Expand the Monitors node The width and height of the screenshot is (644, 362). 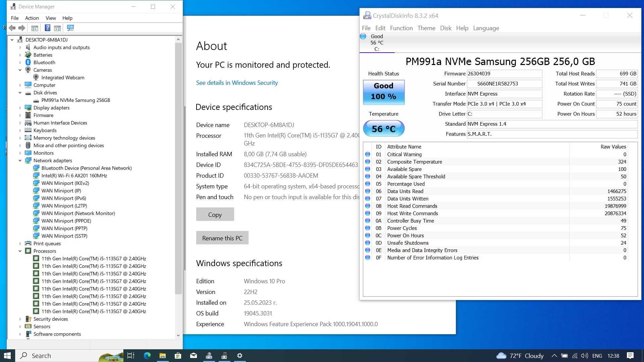click(x=20, y=153)
